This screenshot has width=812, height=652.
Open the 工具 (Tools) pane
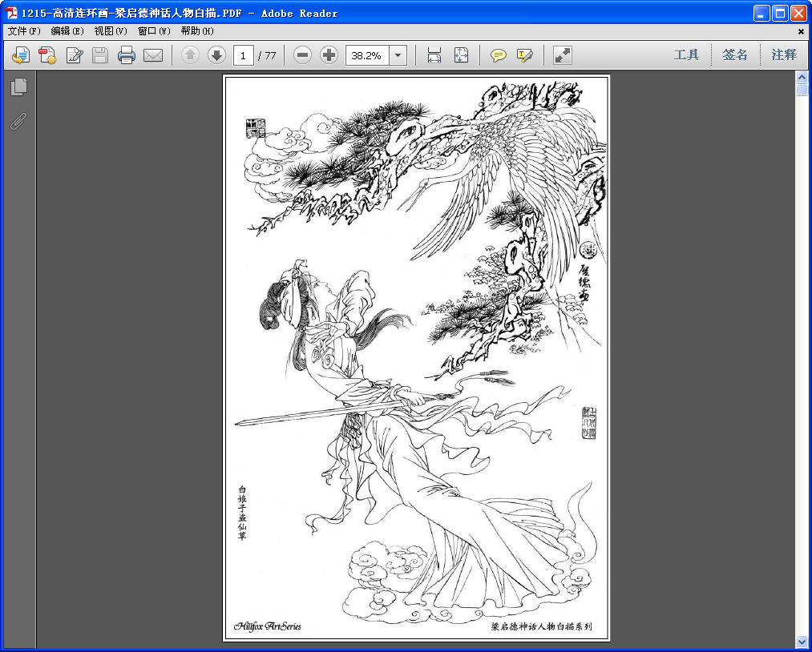(x=687, y=54)
